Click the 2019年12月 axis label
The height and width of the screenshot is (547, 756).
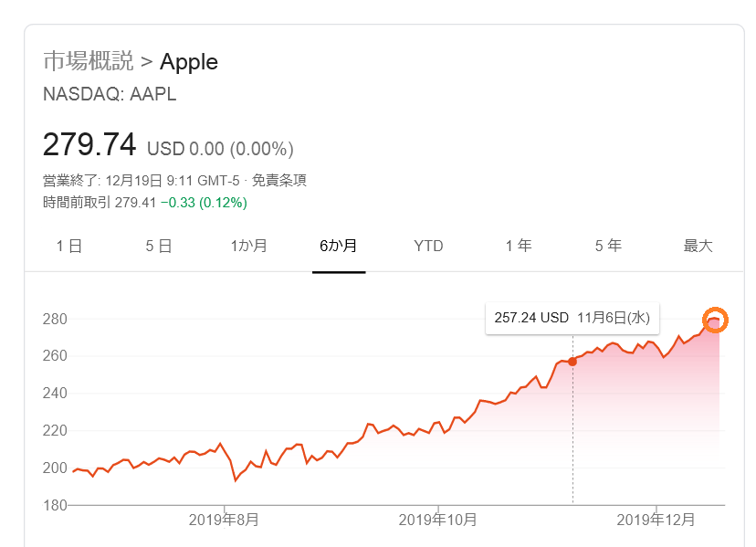[x=656, y=520]
